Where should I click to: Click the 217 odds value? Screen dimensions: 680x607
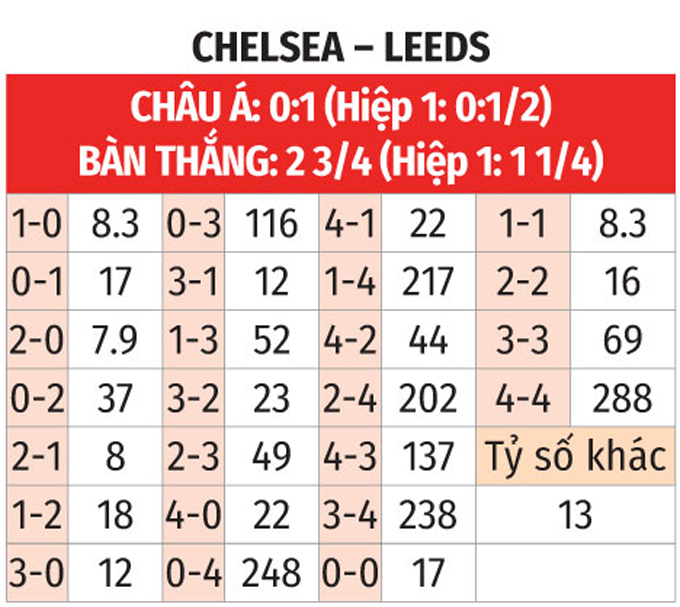click(427, 283)
